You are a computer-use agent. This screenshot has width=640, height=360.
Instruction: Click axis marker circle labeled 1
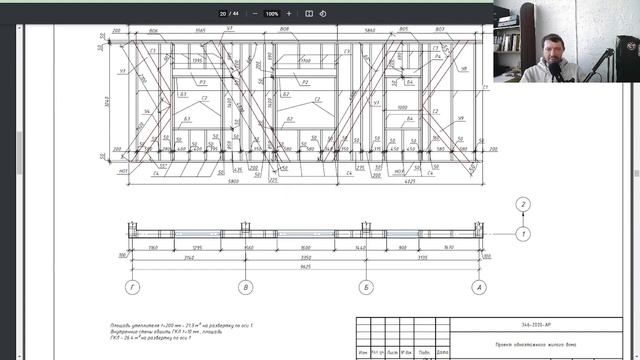(x=523, y=234)
